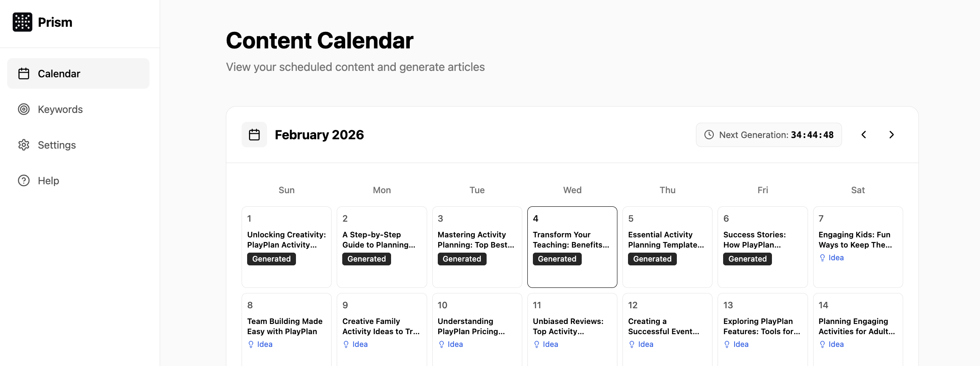Click the Help question mark icon
Screen dimensions: 980x366
pos(24,180)
